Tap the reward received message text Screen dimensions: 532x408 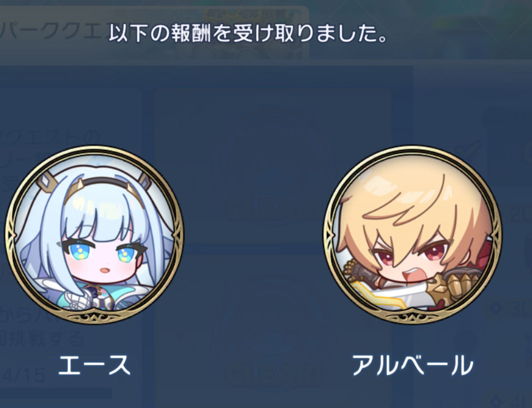pos(248,34)
